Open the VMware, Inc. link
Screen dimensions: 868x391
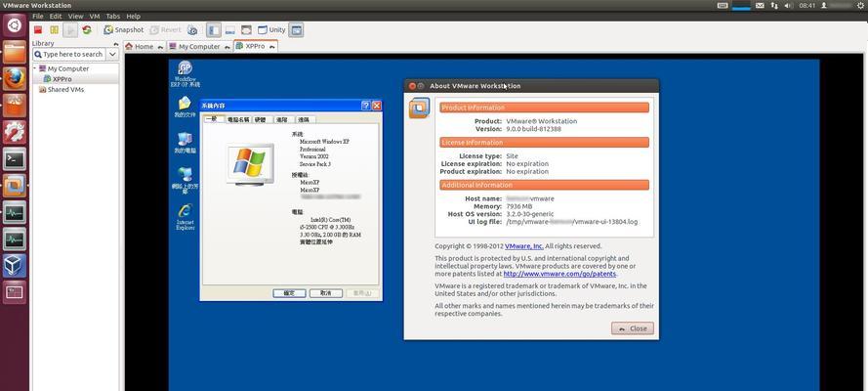click(523, 246)
